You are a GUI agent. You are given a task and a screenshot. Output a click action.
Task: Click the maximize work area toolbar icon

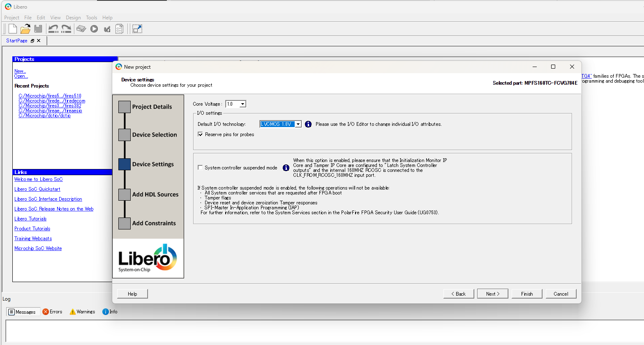(137, 29)
